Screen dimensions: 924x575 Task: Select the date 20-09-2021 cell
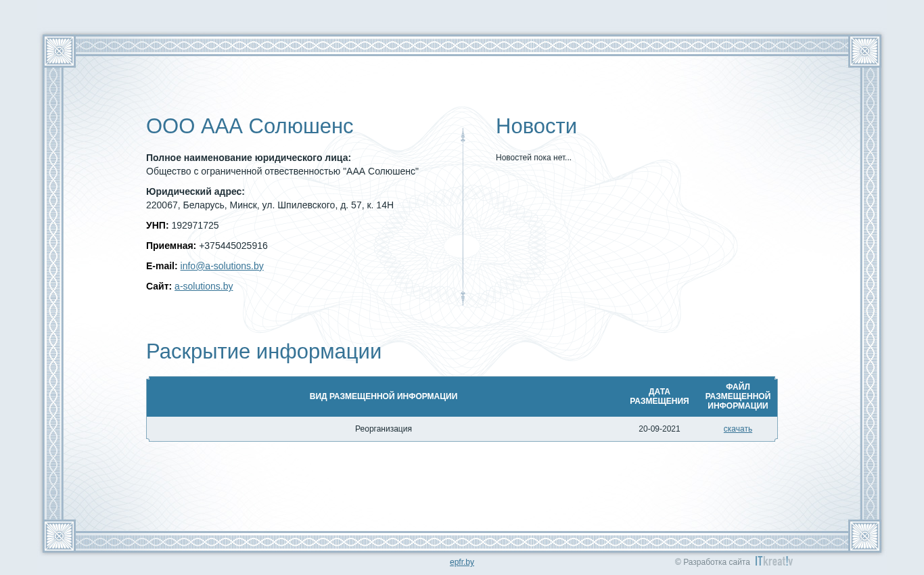[660, 429]
